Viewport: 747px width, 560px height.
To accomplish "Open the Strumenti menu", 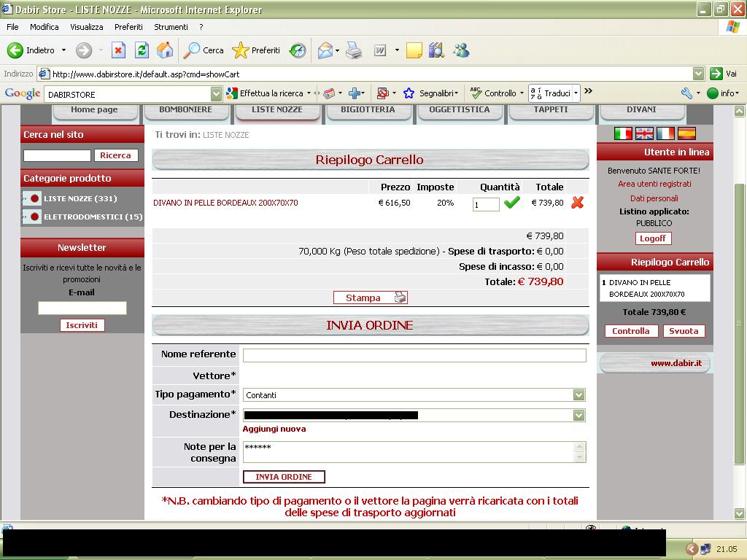I will tap(171, 27).
